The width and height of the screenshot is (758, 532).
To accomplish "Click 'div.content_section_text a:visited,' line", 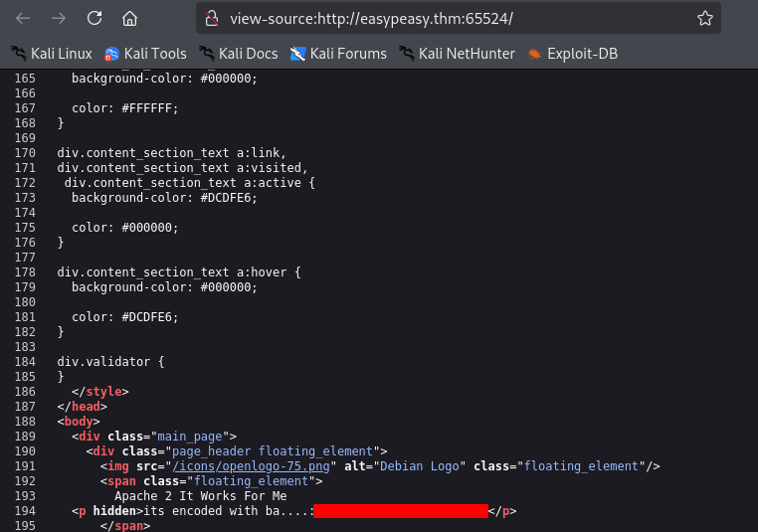I will point(182,168).
